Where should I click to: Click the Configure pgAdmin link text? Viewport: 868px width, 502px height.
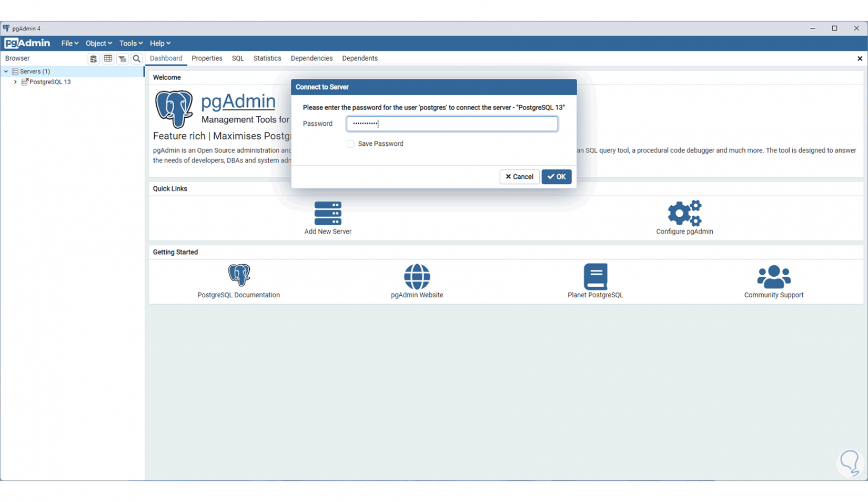[684, 232]
